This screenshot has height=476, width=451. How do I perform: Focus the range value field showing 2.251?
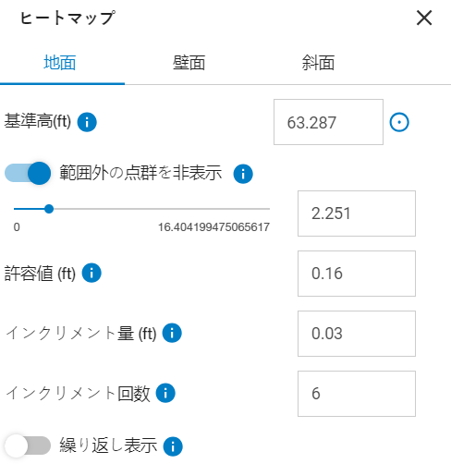tap(357, 214)
